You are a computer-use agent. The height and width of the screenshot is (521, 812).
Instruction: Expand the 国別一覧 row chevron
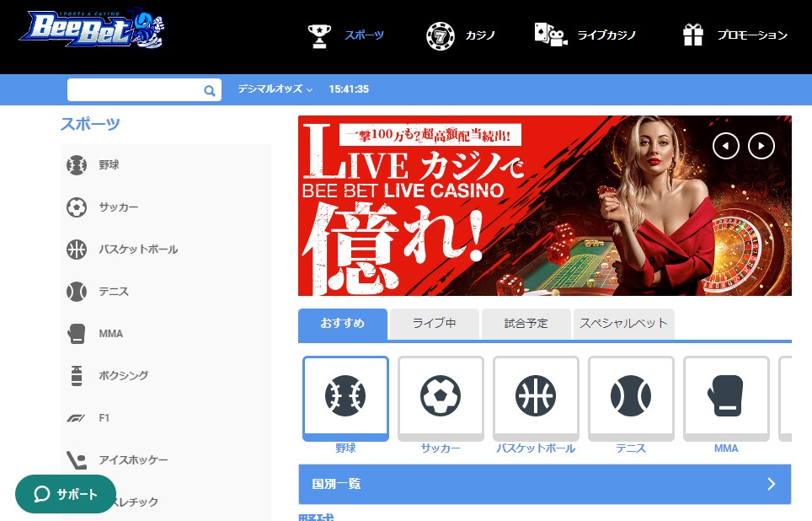pos(772,484)
